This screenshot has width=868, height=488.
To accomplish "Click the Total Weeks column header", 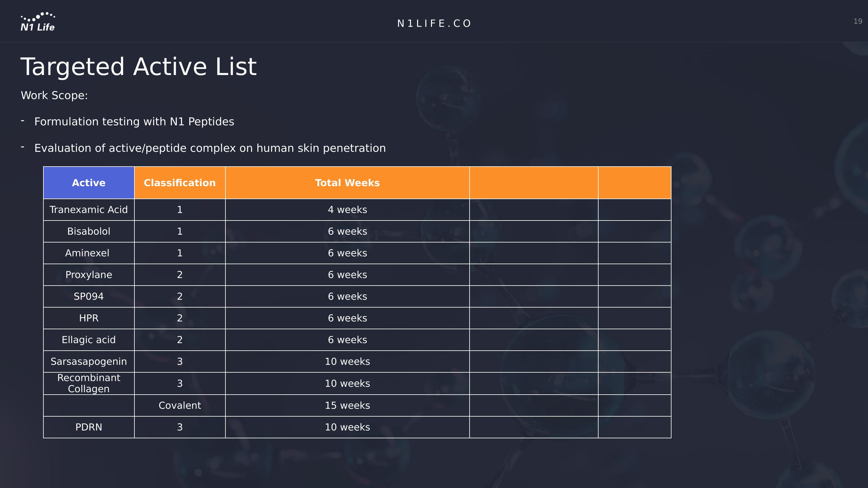I will 347,183.
